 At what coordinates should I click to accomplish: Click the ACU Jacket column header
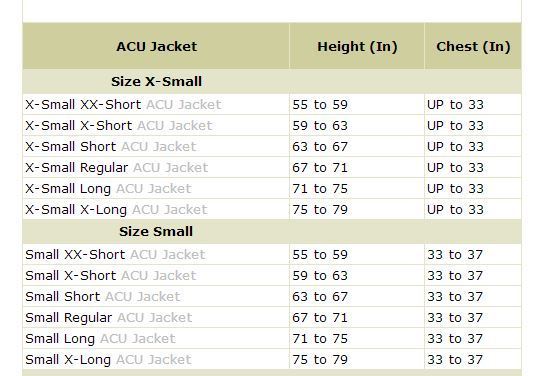click(x=156, y=47)
